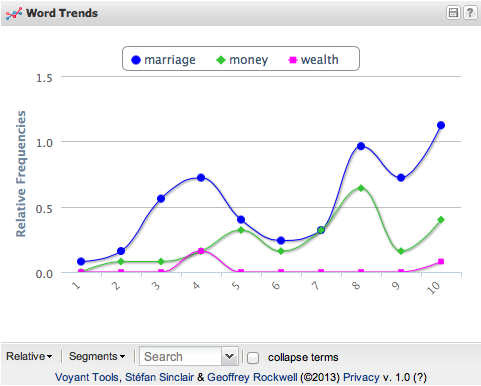Viewport: 481px width, 386px height.
Task: Click the save/export icon in header
Action: click(x=453, y=13)
